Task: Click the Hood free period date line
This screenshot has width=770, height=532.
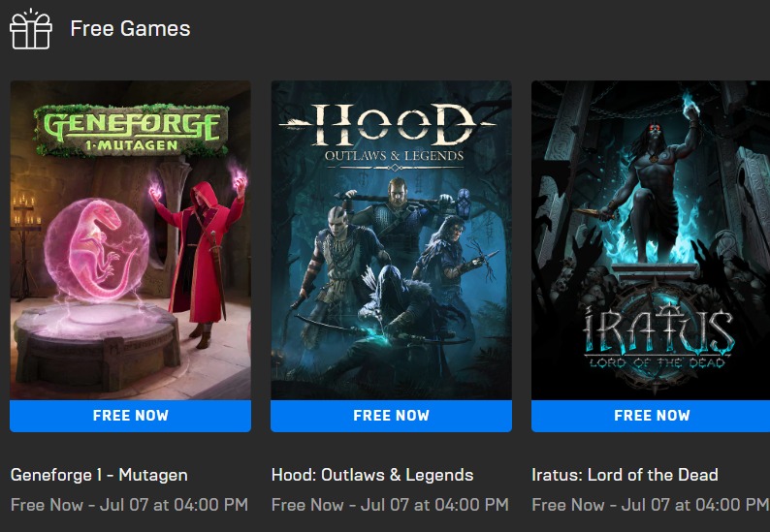Action: coord(390,505)
